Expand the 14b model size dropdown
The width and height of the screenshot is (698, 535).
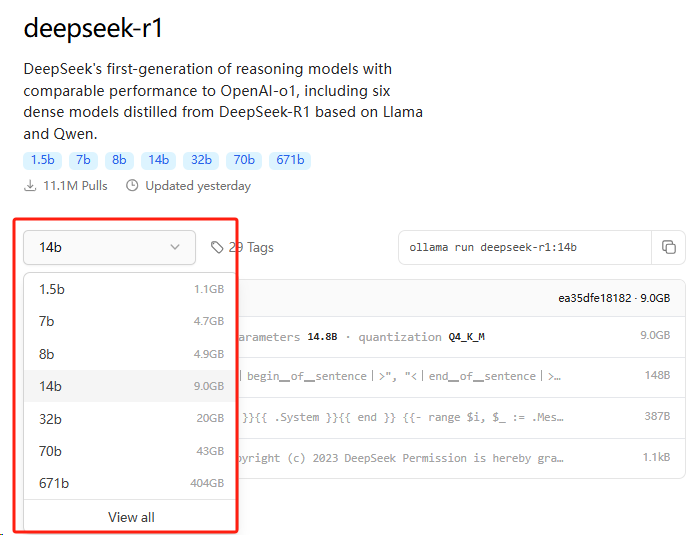(109, 247)
